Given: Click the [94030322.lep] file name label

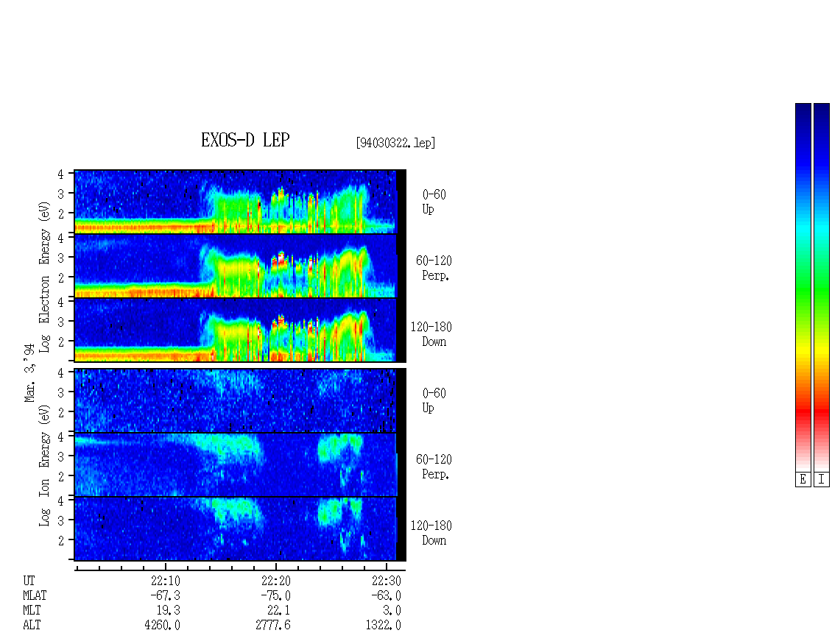Looking at the screenshot, I should pos(395,143).
